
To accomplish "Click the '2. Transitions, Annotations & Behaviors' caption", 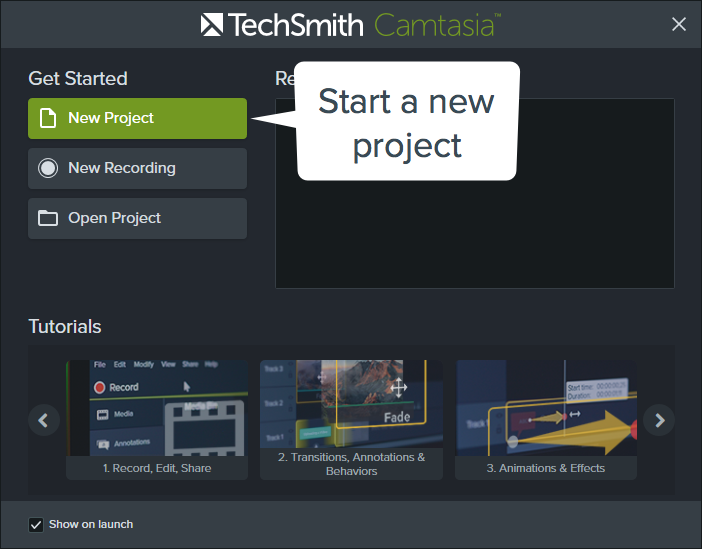I will click(x=351, y=464).
